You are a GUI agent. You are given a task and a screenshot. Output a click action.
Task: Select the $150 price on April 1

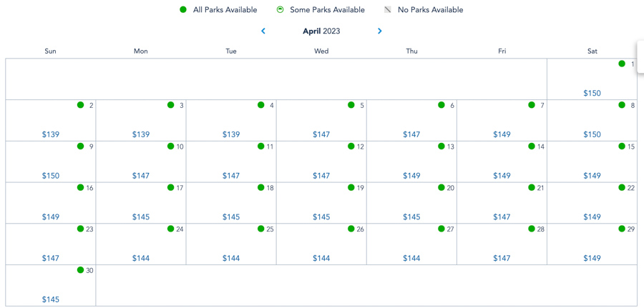tap(592, 93)
